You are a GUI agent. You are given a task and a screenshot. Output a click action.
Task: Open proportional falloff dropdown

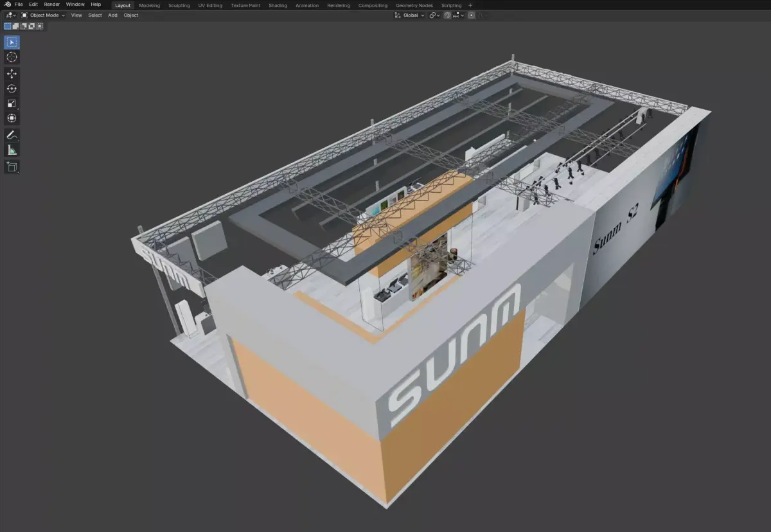482,15
